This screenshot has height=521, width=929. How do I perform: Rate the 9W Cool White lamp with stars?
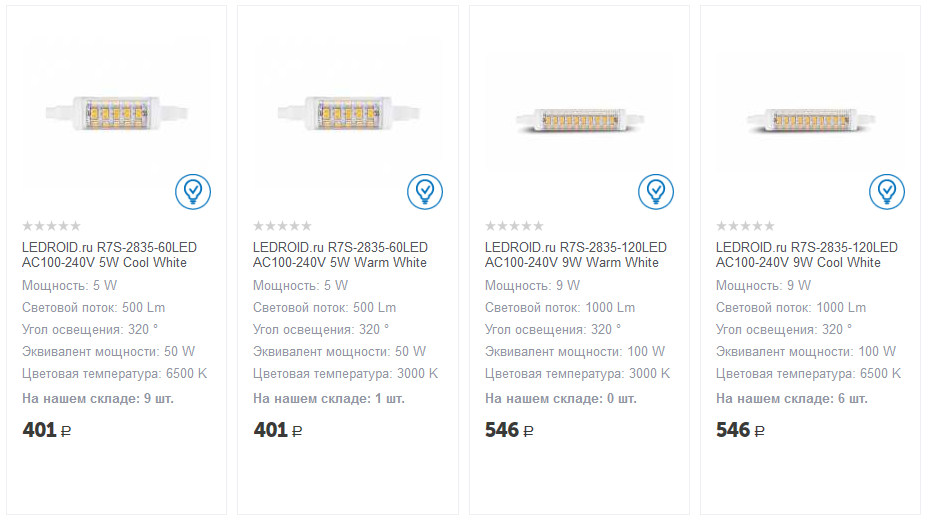745,226
